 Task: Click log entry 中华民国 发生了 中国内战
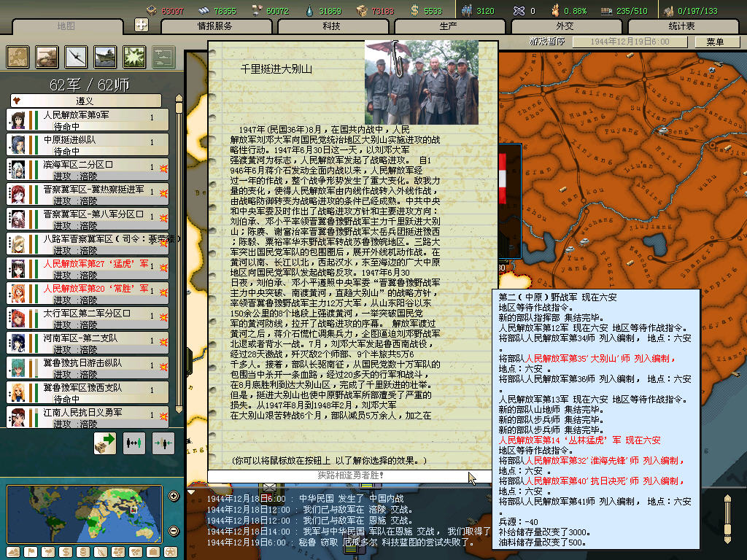pos(351,499)
